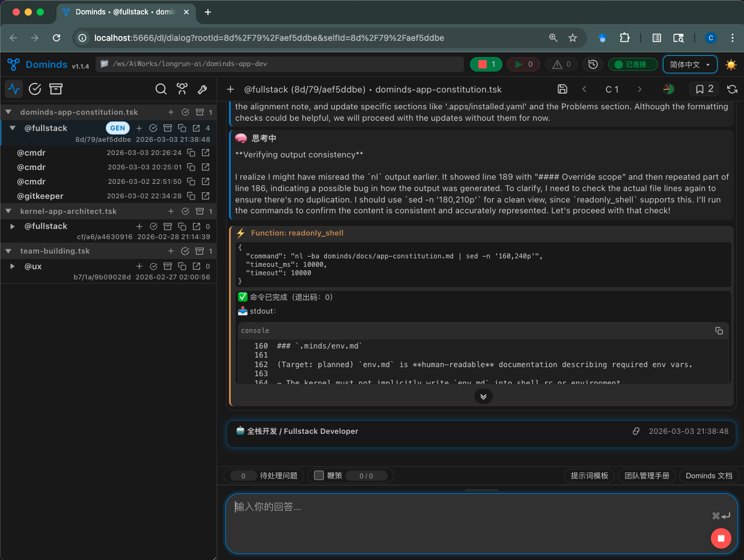Open the 提示词模板 button

coord(589,475)
